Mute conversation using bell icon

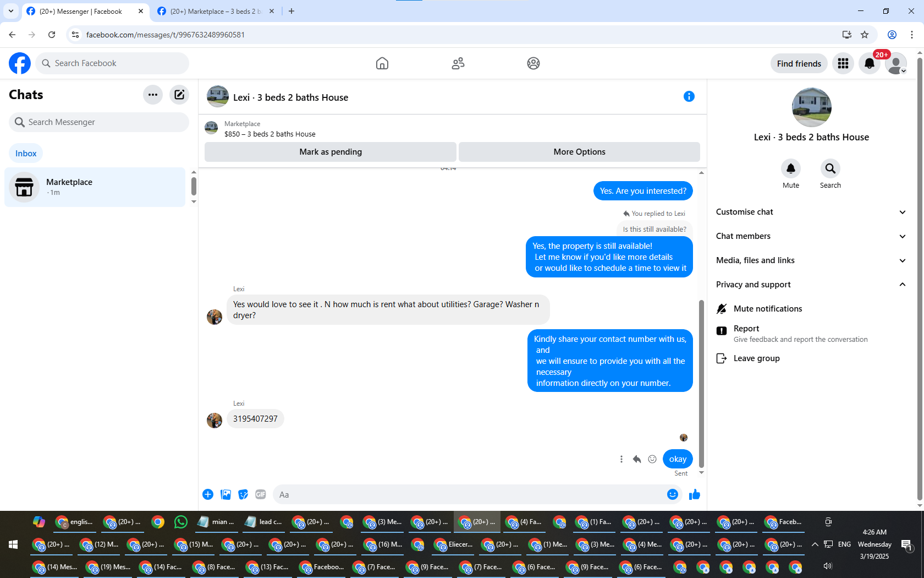pos(791,168)
